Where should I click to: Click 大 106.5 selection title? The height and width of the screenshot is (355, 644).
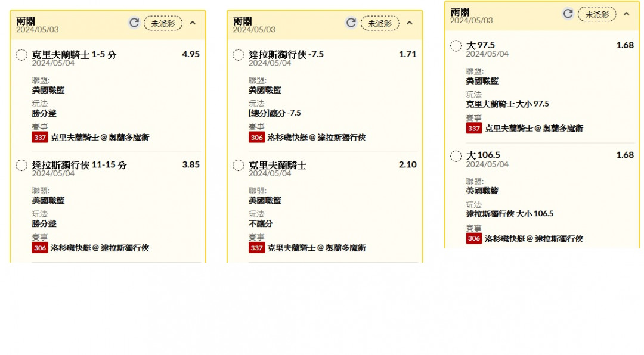point(483,155)
